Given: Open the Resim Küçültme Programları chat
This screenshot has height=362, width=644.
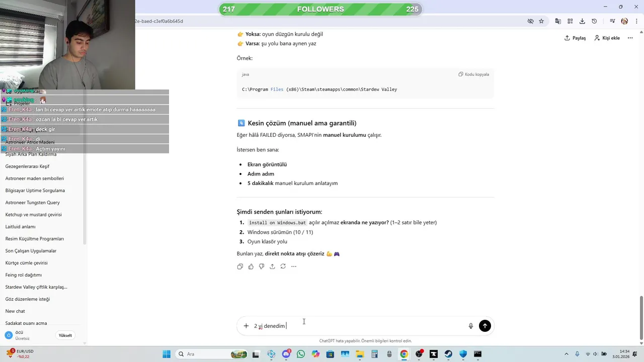Looking at the screenshot, I should pos(34,239).
